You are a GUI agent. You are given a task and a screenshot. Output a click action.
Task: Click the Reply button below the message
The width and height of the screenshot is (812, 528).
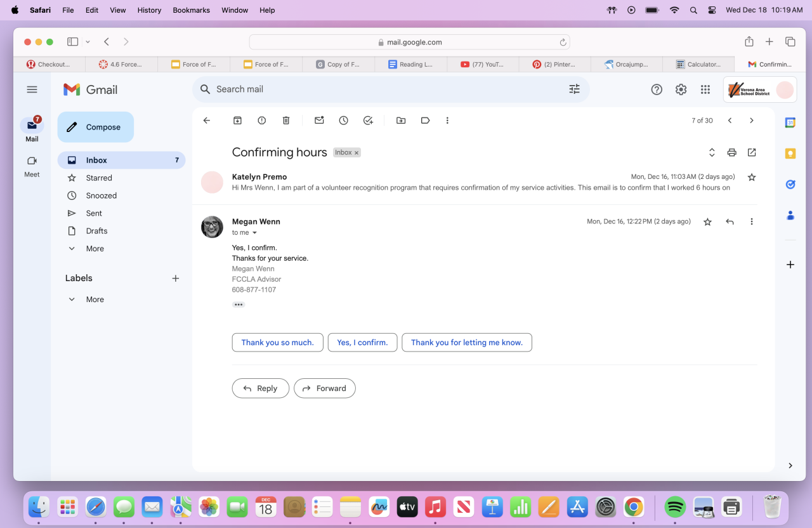coord(261,388)
